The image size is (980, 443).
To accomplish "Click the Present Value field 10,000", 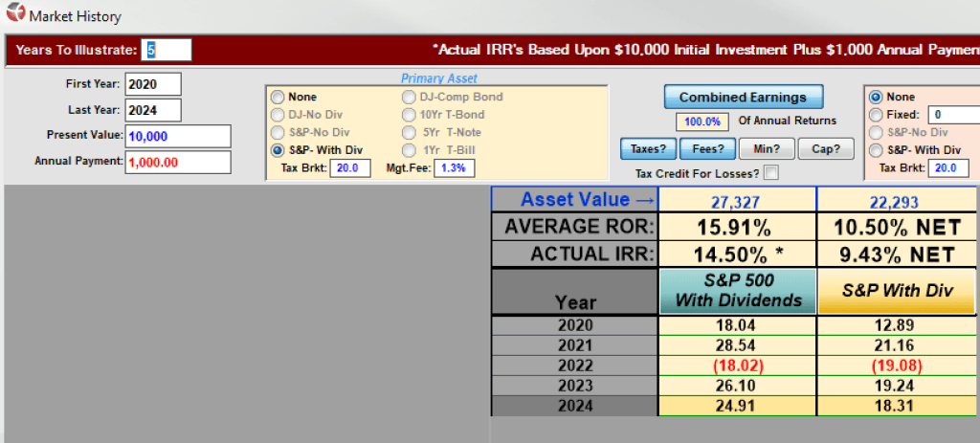I will coord(178,136).
